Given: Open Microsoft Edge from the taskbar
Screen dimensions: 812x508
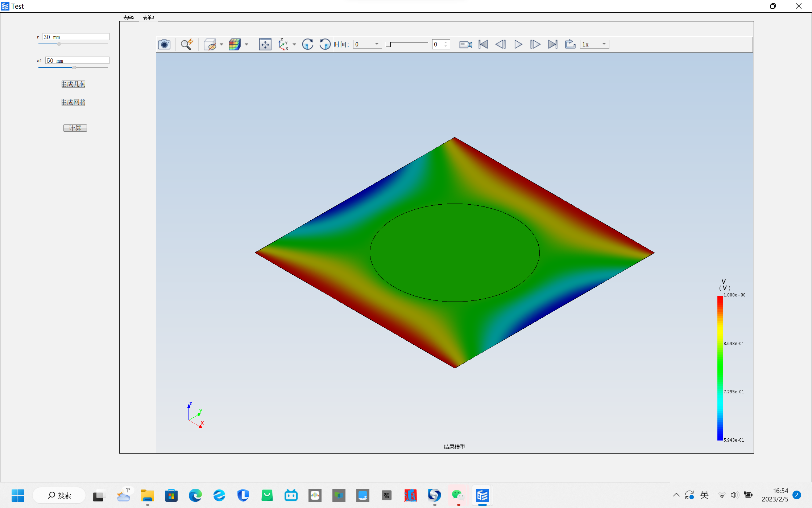Looking at the screenshot, I should click(x=195, y=495).
